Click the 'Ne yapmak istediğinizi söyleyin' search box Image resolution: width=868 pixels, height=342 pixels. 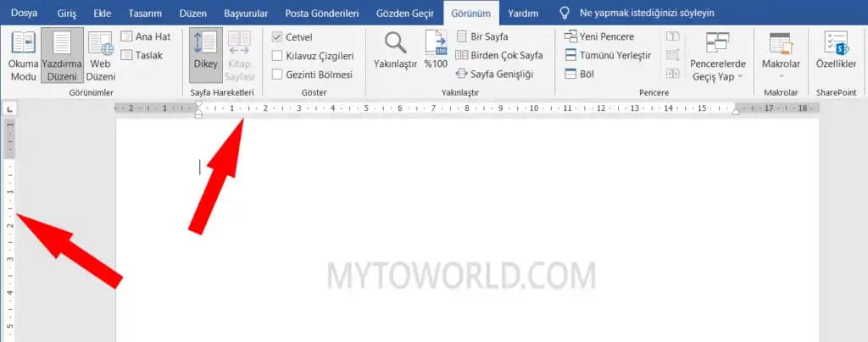pyautogui.click(x=647, y=14)
